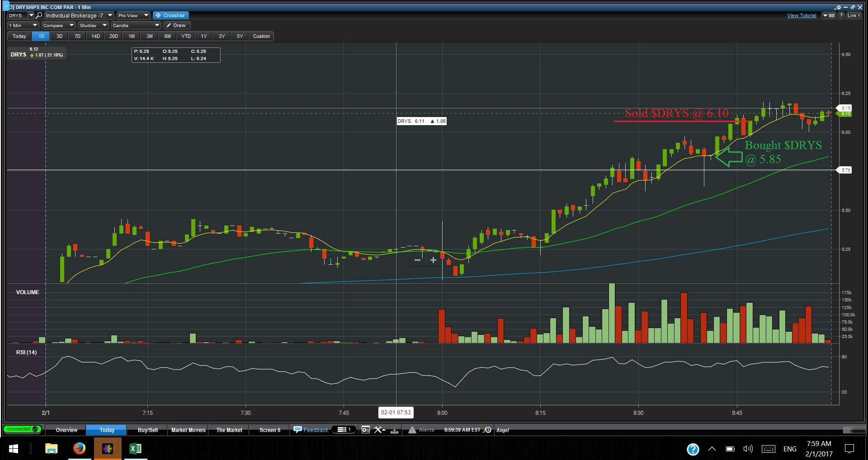Toggle the connected status indicator
Viewport: 868px width, 460px height.
pyautogui.click(x=22, y=429)
